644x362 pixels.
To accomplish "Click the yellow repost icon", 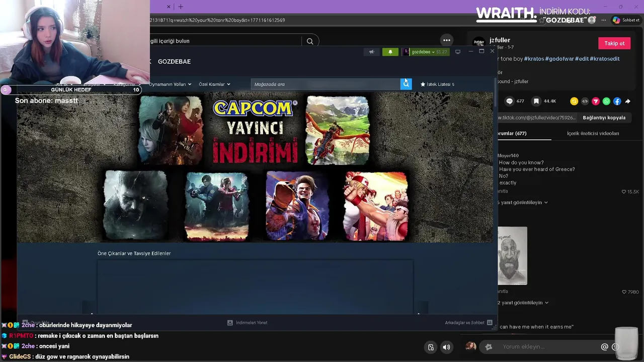I will click(574, 101).
